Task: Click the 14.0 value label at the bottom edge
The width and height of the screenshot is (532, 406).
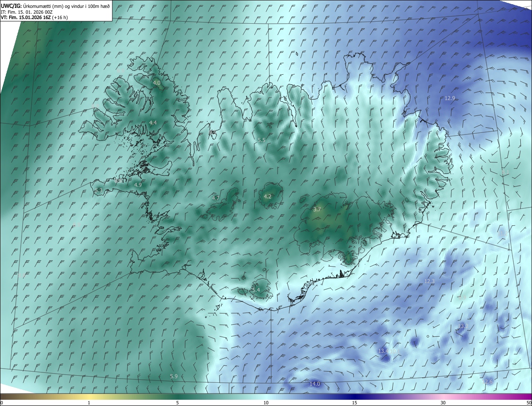Action: (x=315, y=384)
